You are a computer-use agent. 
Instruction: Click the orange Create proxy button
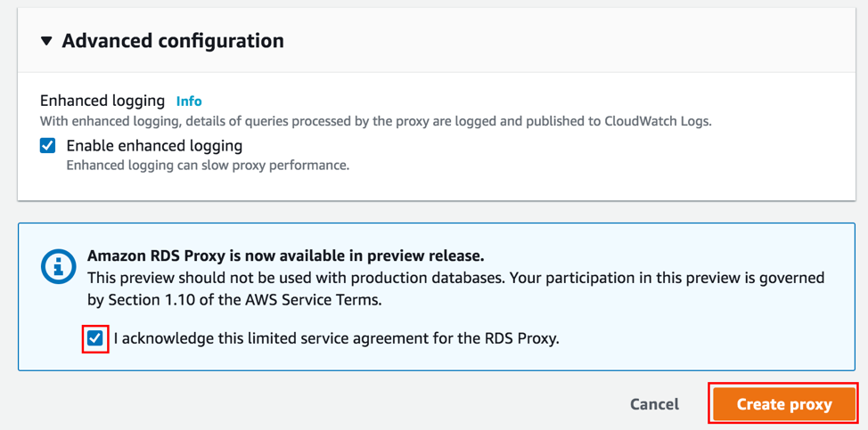click(783, 404)
